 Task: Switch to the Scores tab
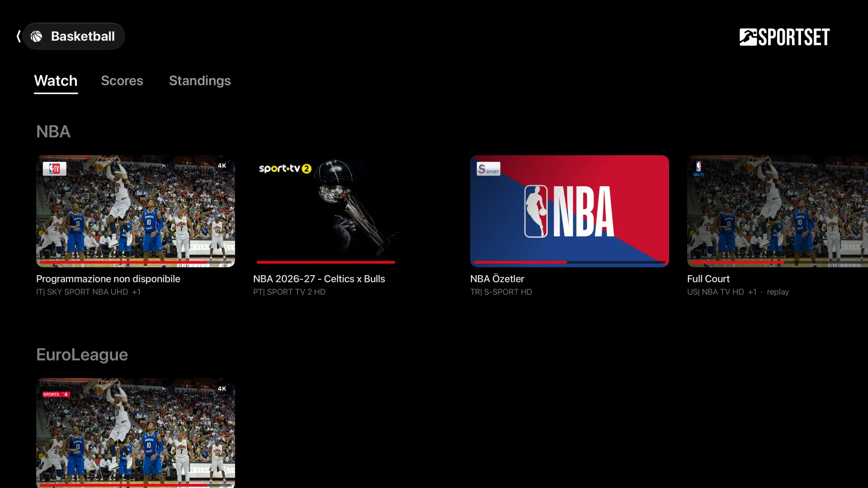(x=122, y=81)
